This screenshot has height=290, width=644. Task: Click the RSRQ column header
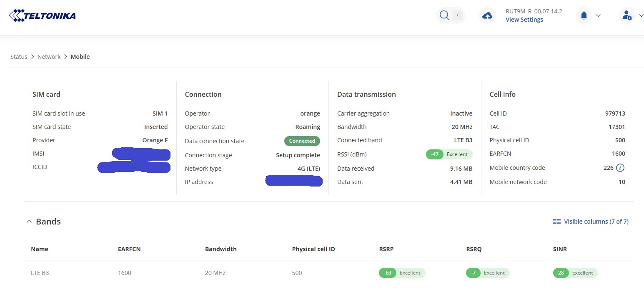pyautogui.click(x=474, y=249)
